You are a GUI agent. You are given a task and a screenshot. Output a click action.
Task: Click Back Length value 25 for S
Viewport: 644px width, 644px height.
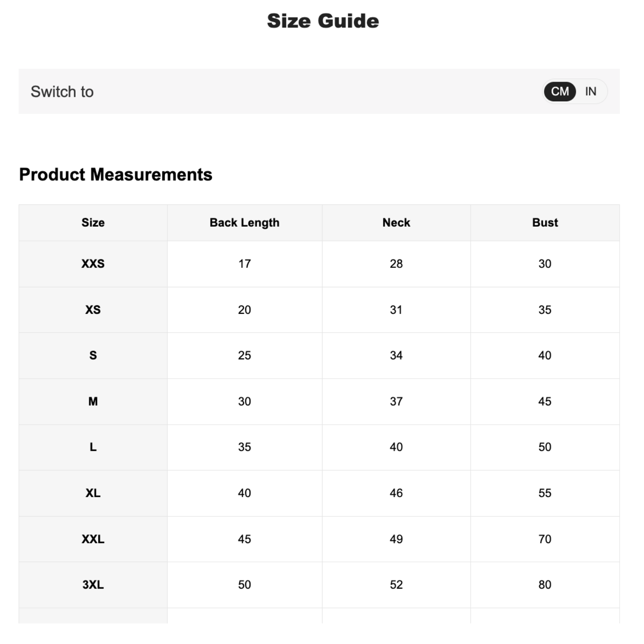tap(244, 355)
